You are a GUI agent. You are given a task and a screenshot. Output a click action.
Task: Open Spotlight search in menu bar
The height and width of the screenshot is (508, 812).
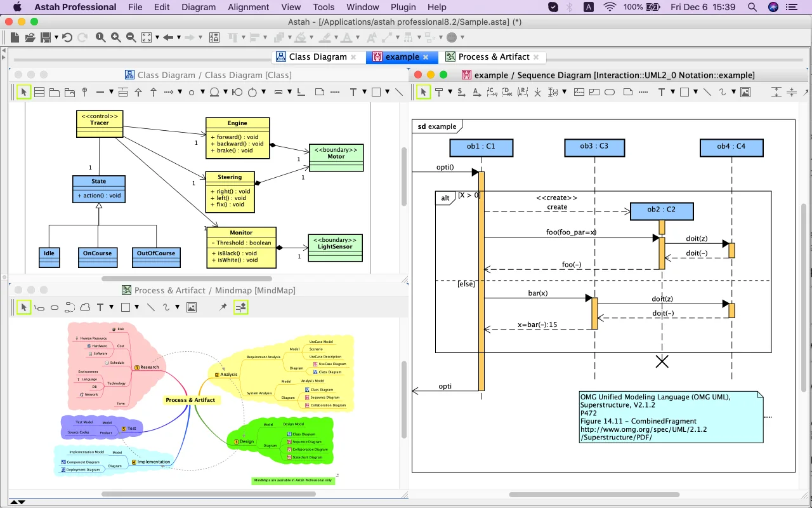pyautogui.click(x=752, y=7)
